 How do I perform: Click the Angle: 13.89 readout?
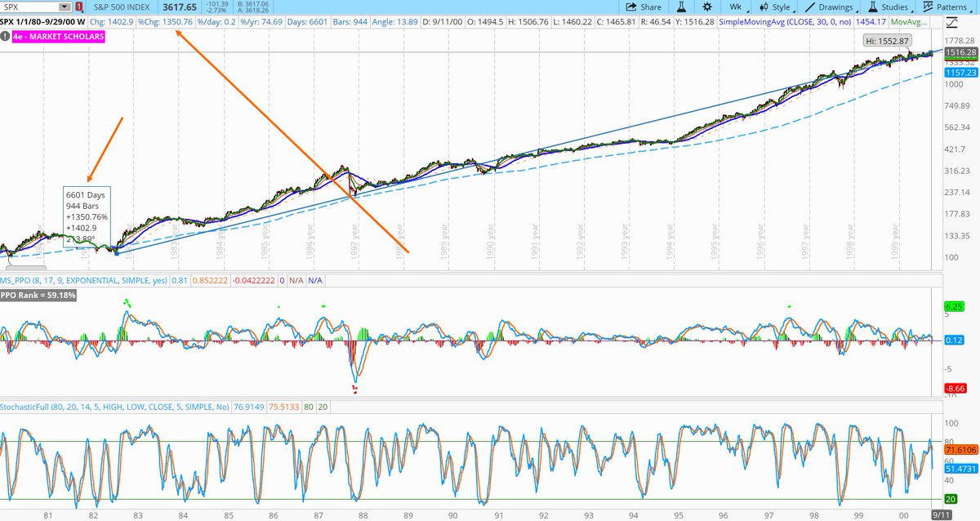coord(395,21)
